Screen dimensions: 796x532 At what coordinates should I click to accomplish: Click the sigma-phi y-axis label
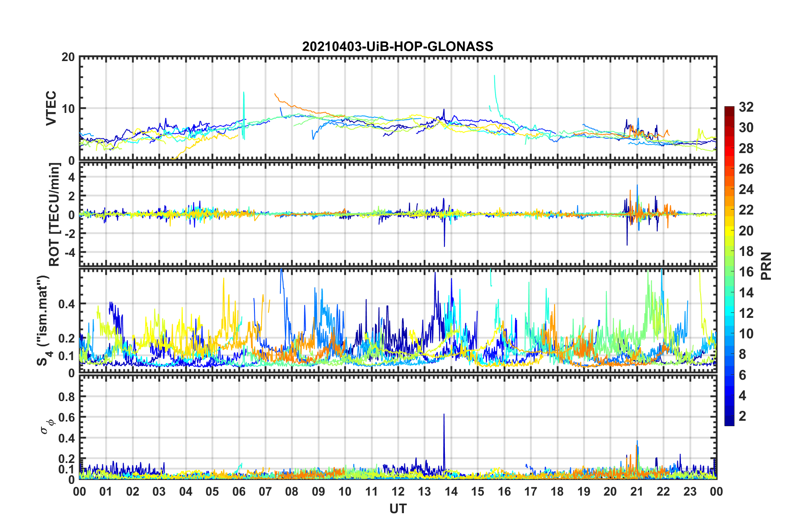point(46,426)
